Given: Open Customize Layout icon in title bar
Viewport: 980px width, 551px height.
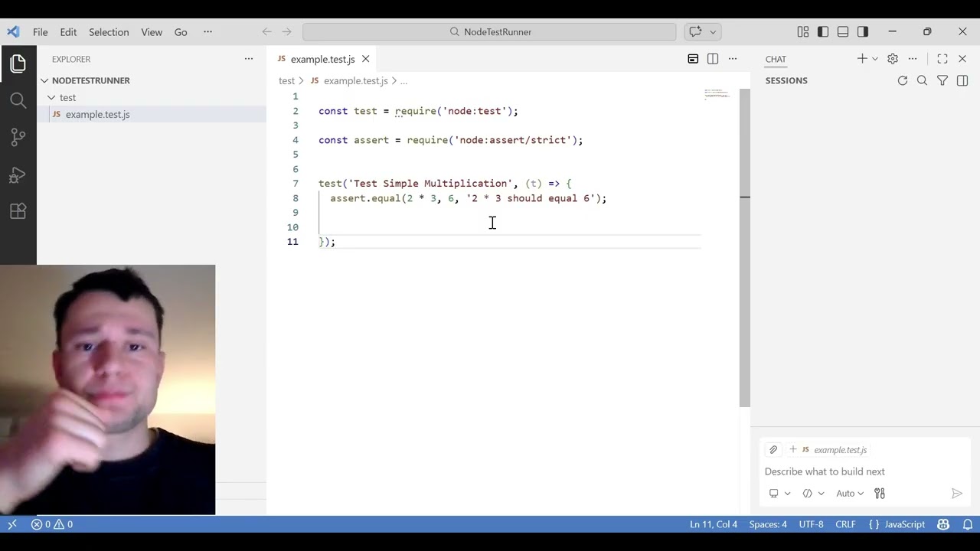Looking at the screenshot, I should coord(802,31).
